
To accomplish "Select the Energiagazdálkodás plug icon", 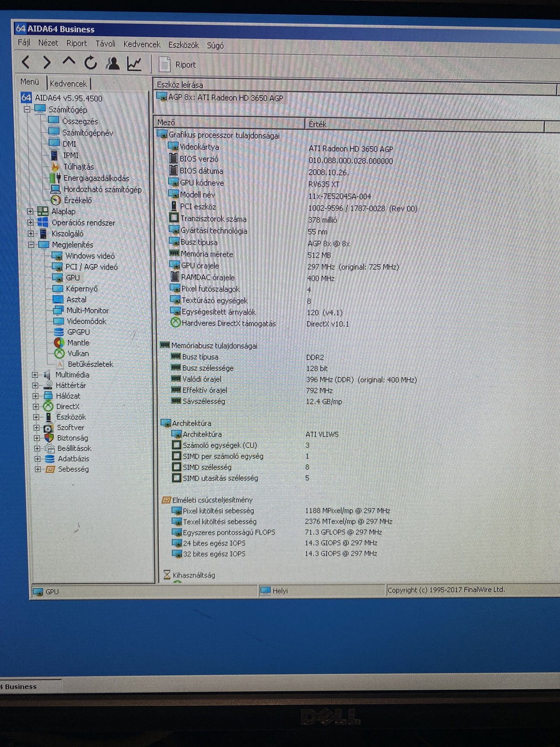I will click(56, 177).
